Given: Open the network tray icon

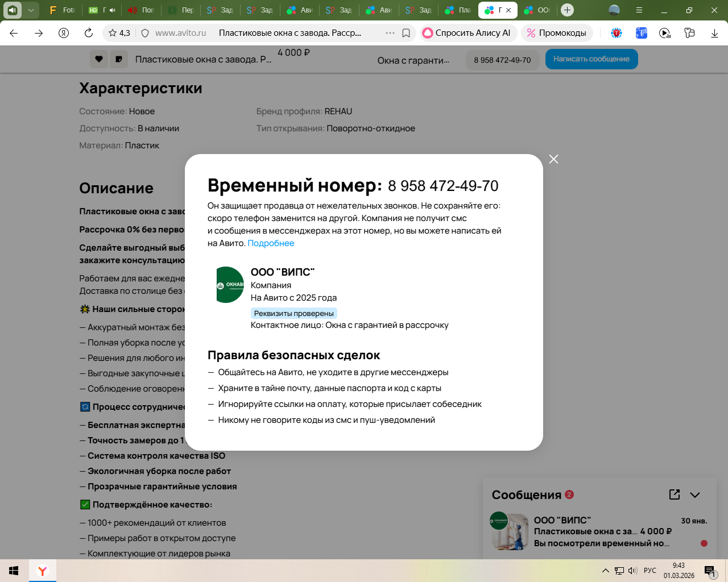Looking at the screenshot, I should tap(619, 571).
